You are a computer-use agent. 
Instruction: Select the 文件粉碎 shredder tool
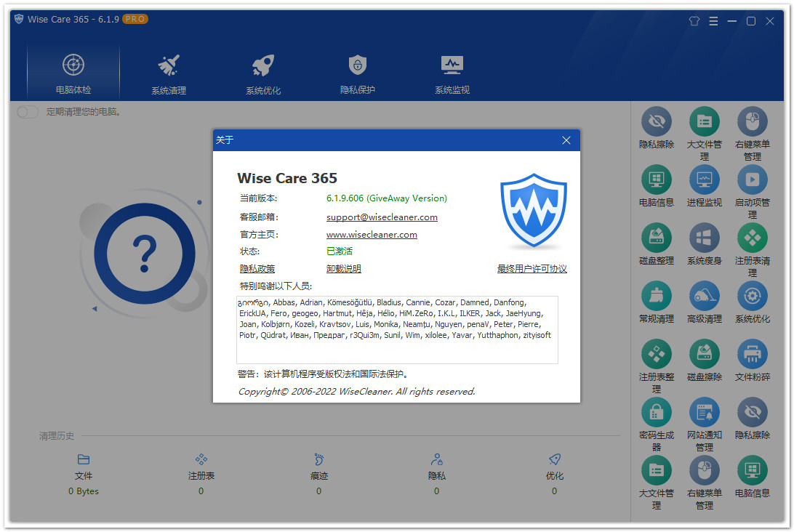click(x=752, y=355)
